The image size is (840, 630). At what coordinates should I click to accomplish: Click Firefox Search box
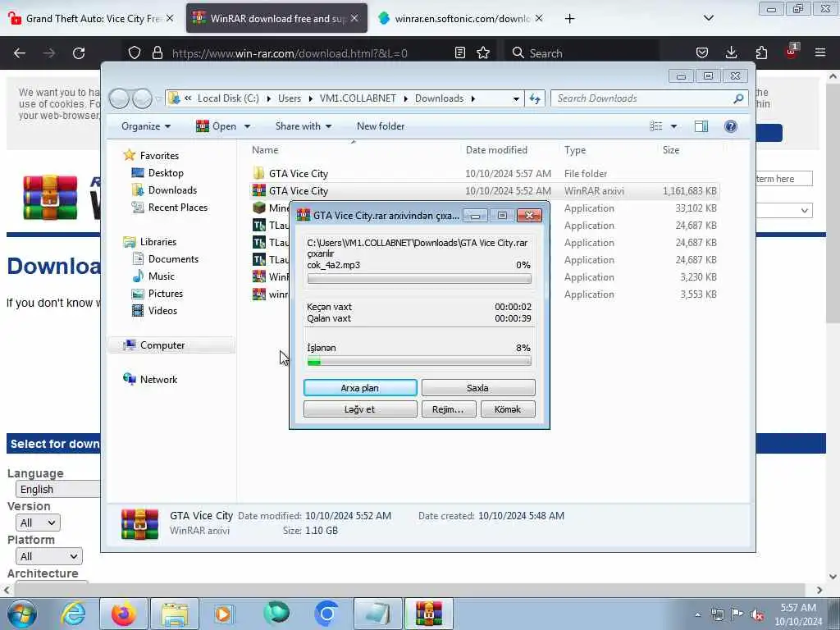pos(582,53)
